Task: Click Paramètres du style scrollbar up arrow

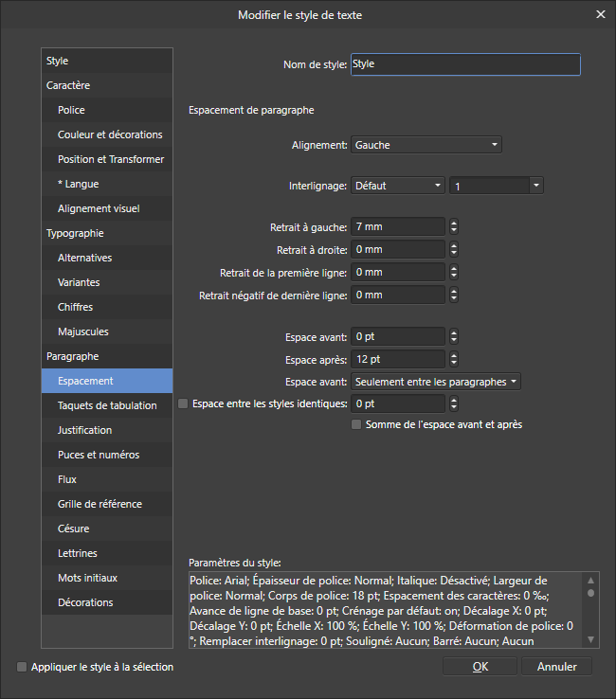Action: [x=590, y=581]
